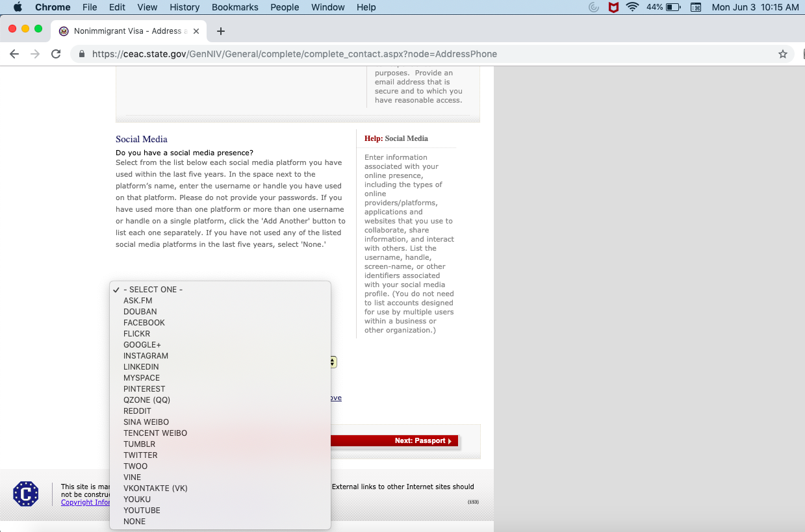Open the Wi-Fi status menu
The width and height of the screenshot is (805, 532).
point(632,7)
